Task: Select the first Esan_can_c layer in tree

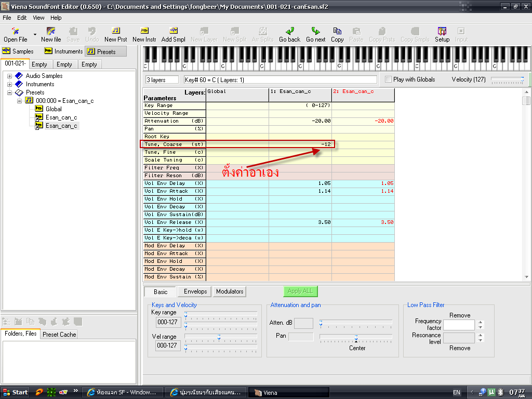Action: [x=61, y=117]
